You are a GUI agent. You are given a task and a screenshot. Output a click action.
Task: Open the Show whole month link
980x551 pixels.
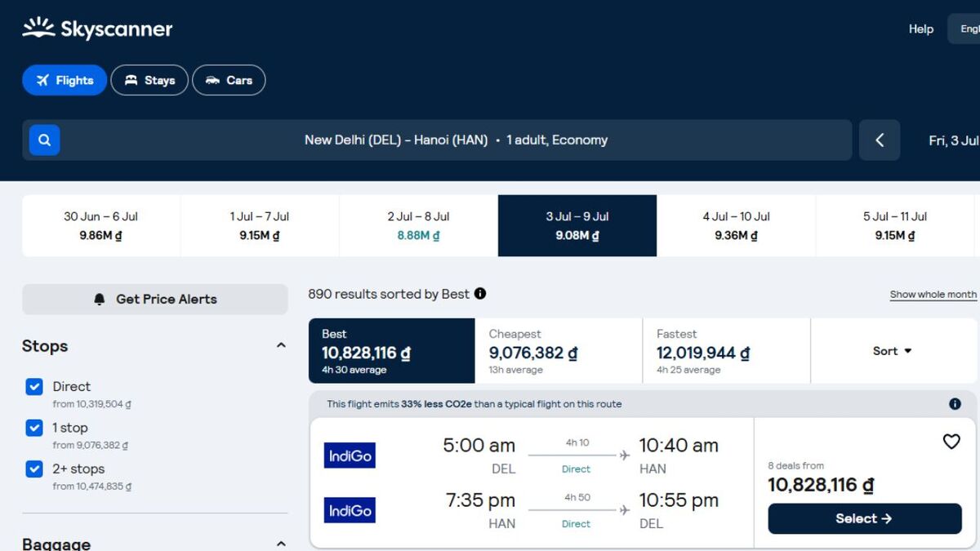click(x=933, y=295)
